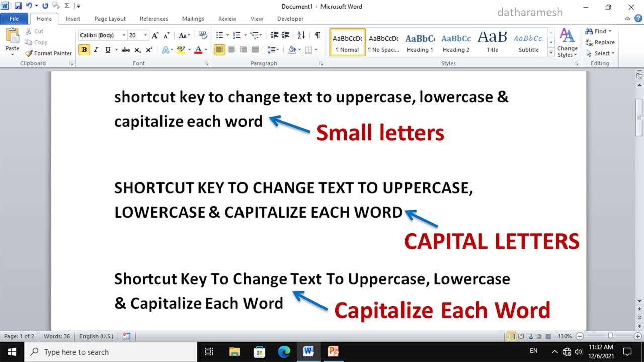Apply Heading 1 style
This screenshot has height=362, width=644.
[x=420, y=42]
